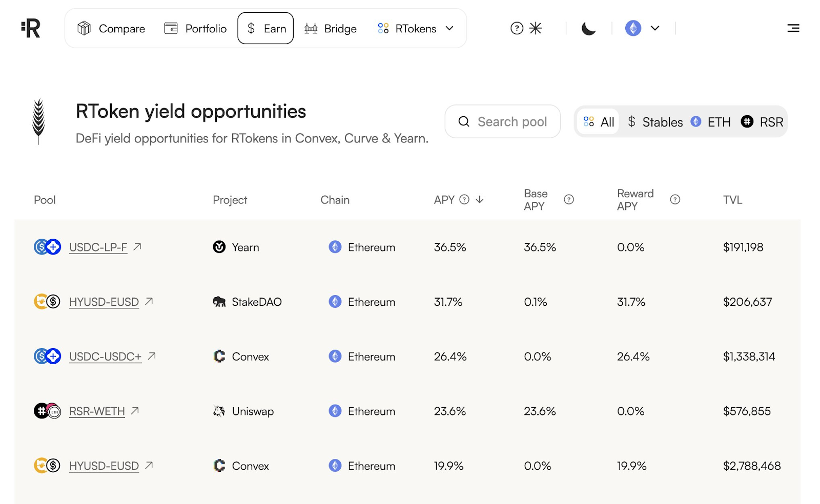Open the Ethereum network selector dropdown

click(642, 28)
